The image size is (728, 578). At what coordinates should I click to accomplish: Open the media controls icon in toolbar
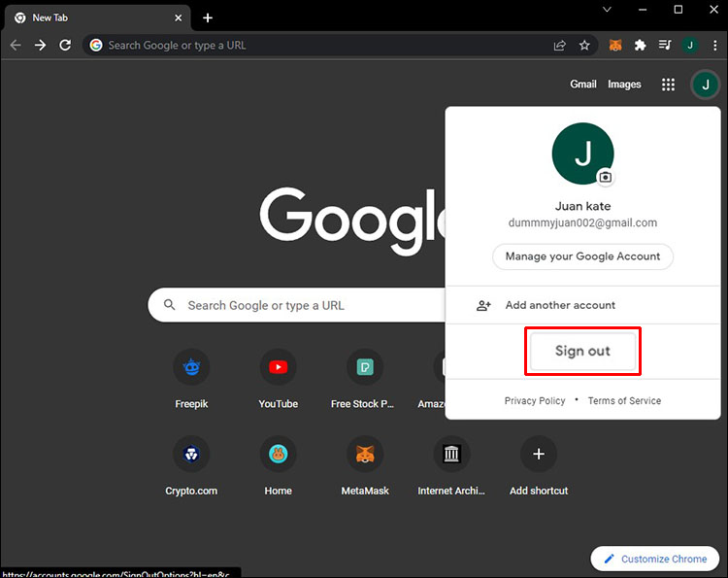(x=665, y=45)
